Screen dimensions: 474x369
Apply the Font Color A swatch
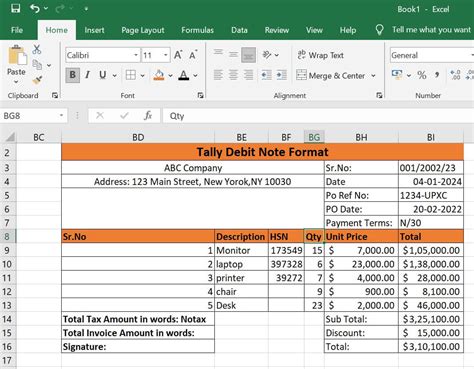pos(184,75)
